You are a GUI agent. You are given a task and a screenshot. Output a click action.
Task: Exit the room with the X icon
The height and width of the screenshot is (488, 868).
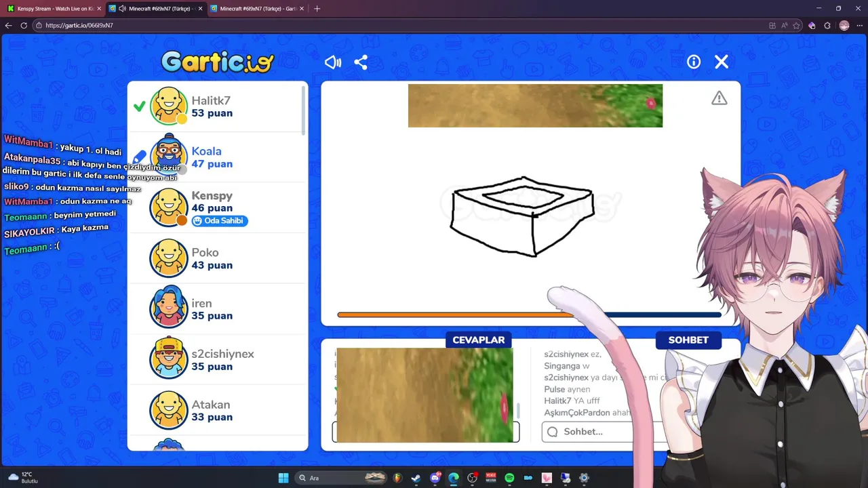click(x=722, y=62)
